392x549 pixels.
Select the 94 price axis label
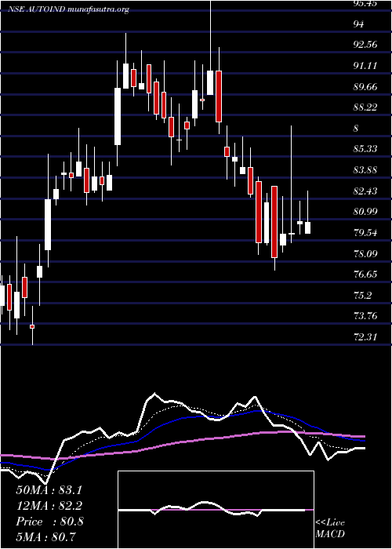359,24
